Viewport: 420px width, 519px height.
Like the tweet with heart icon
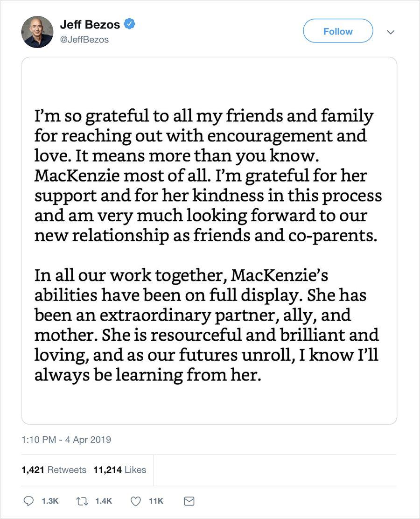click(136, 501)
